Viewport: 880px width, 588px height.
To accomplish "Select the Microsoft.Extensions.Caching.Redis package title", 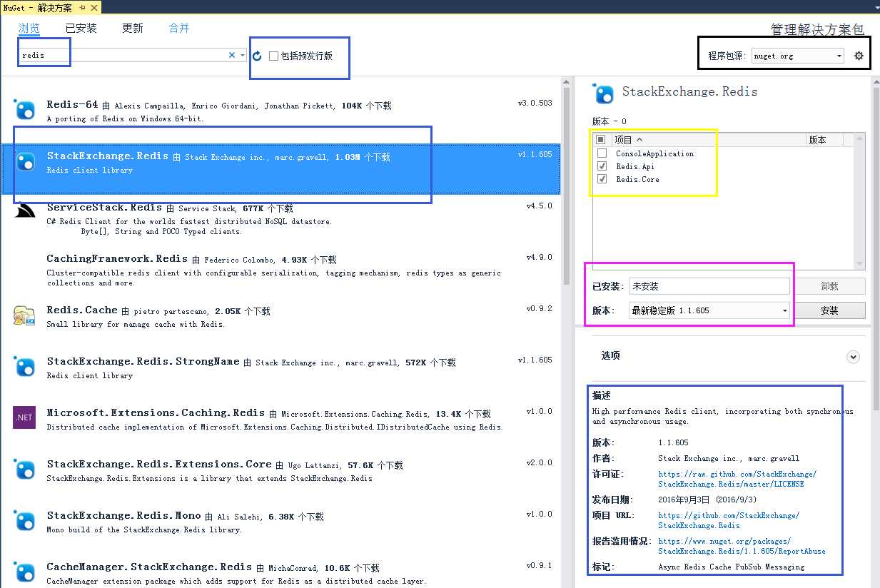I will click(x=156, y=413).
